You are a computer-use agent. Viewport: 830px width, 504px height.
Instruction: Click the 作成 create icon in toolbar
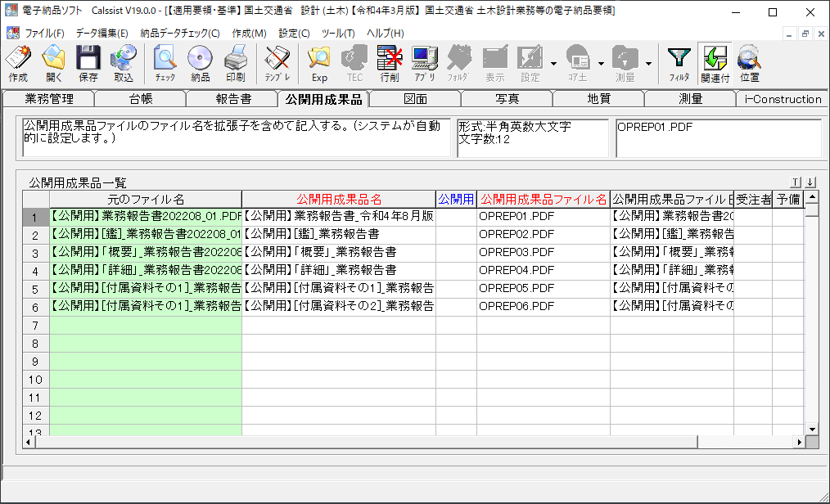(19, 64)
